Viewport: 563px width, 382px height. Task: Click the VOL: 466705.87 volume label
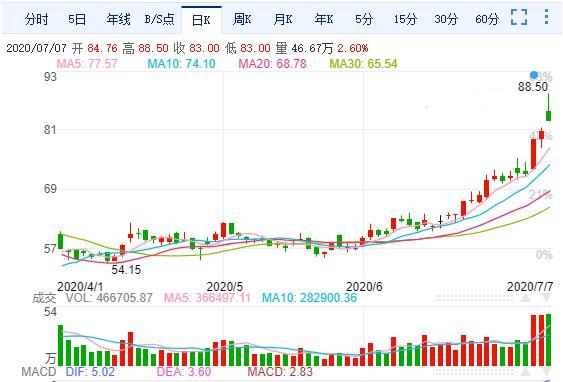click(109, 298)
